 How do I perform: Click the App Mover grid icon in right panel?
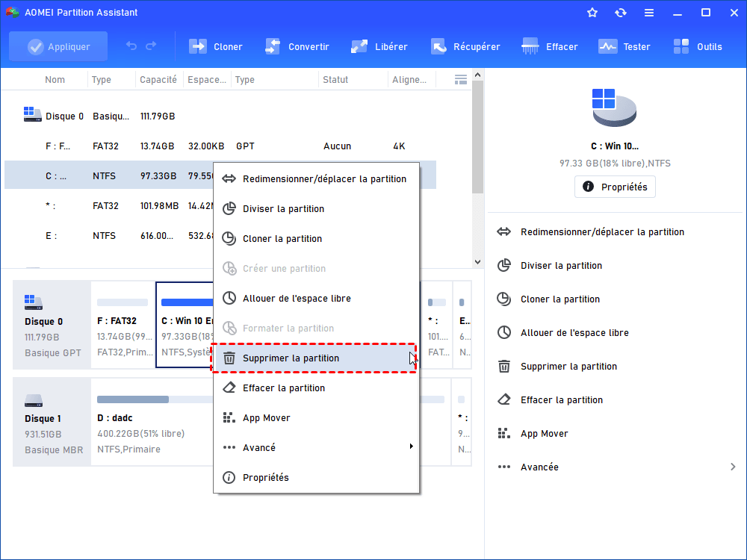coord(503,433)
